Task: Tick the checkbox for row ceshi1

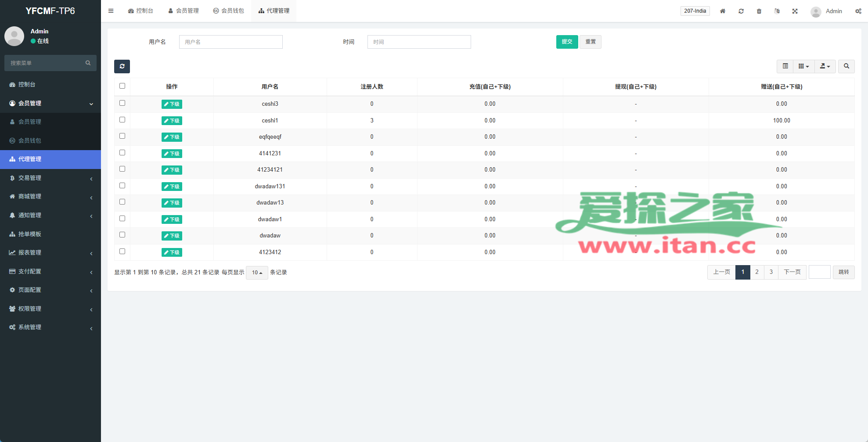Action: pos(122,120)
